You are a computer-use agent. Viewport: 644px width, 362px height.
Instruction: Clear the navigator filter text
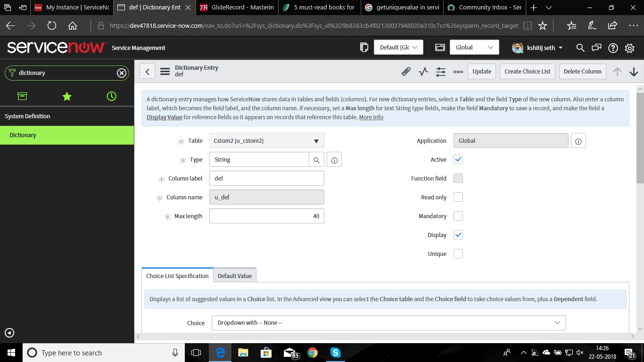pyautogui.click(x=122, y=73)
